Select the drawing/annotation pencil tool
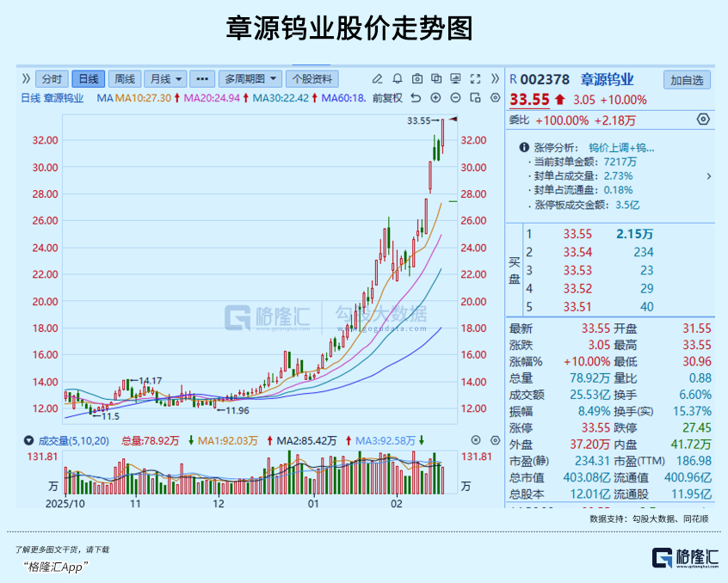 pyautogui.click(x=377, y=79)
